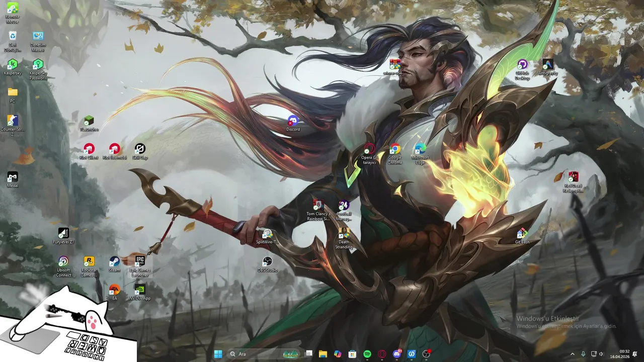Select the Furylevel Z1 icon
The height and width of the screenshot is (362, 644).
tap(63, 236)
